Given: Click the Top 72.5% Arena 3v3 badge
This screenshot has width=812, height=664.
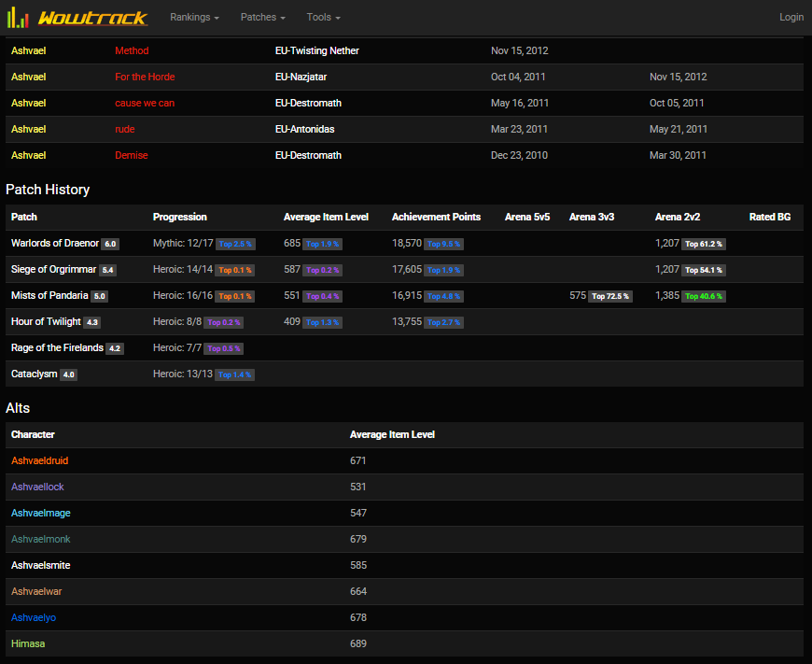Looking at the screenshot, I should pos(610,296).
